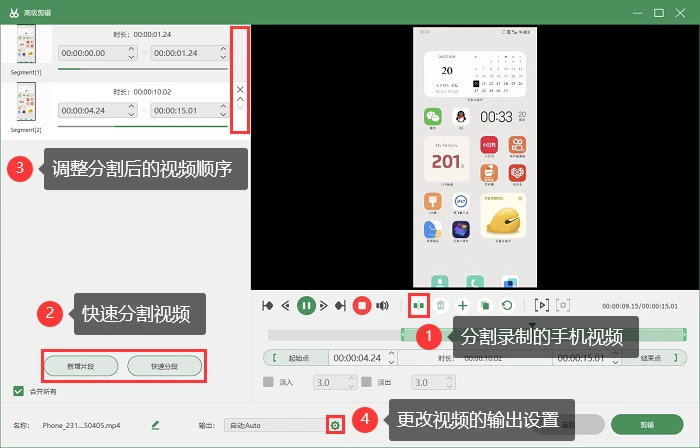Click the trash delete segment icon
Image resolution: width=700 pixels, height=448 pixels.
(x=441, y=306)
